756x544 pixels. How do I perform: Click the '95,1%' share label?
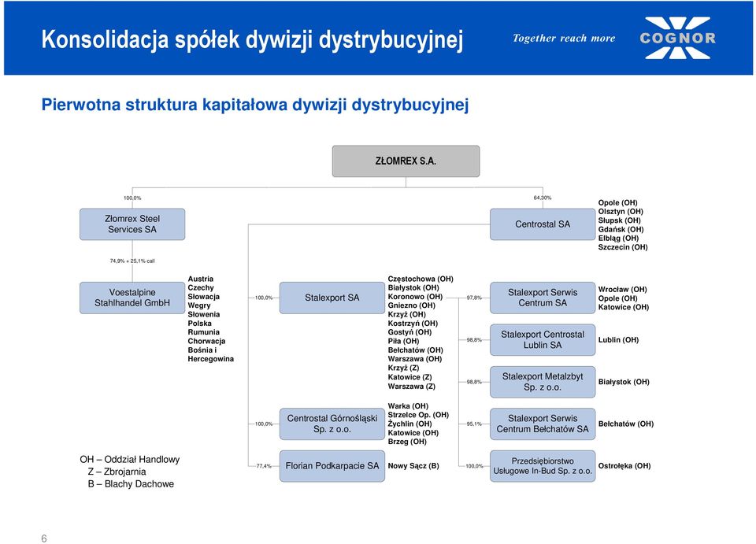[474, 424]
